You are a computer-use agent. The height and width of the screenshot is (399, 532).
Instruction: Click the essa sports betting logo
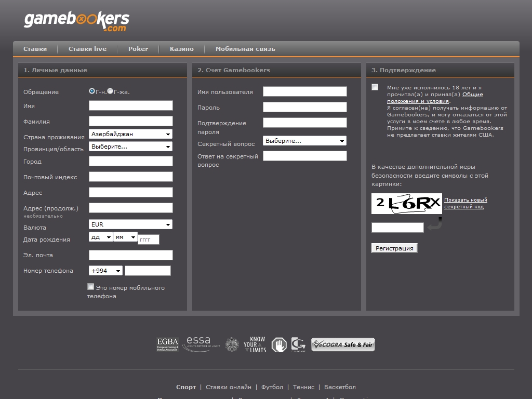(201, 344)
